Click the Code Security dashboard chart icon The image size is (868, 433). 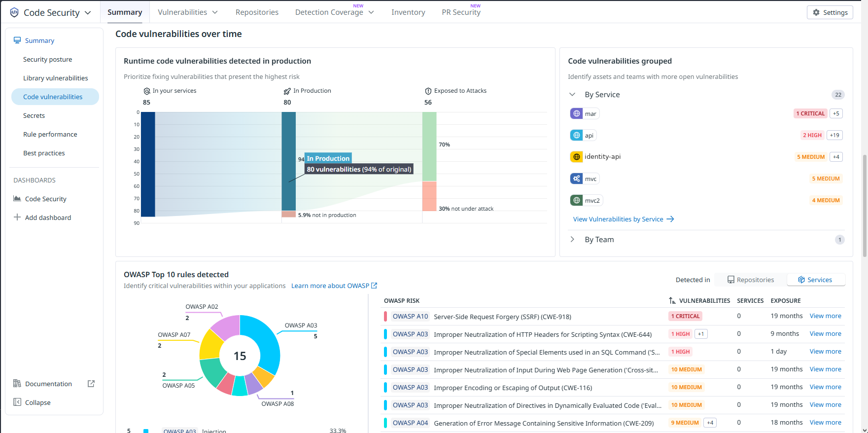[x=17, y=199]
